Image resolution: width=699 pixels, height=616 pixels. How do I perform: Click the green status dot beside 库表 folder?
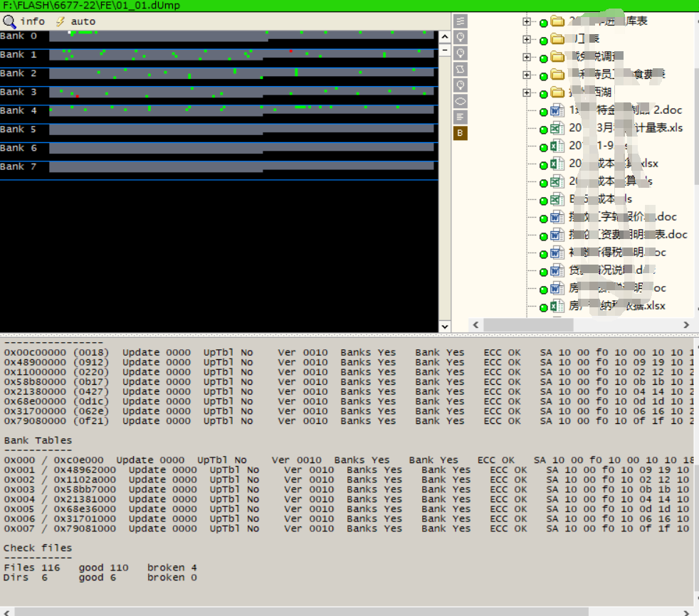click(543, 23)
